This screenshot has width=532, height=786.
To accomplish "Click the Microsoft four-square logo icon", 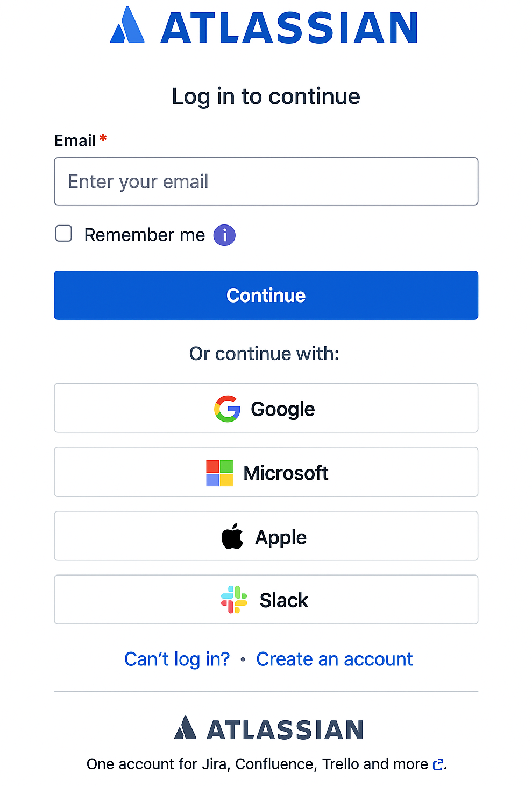I will 219,473.
